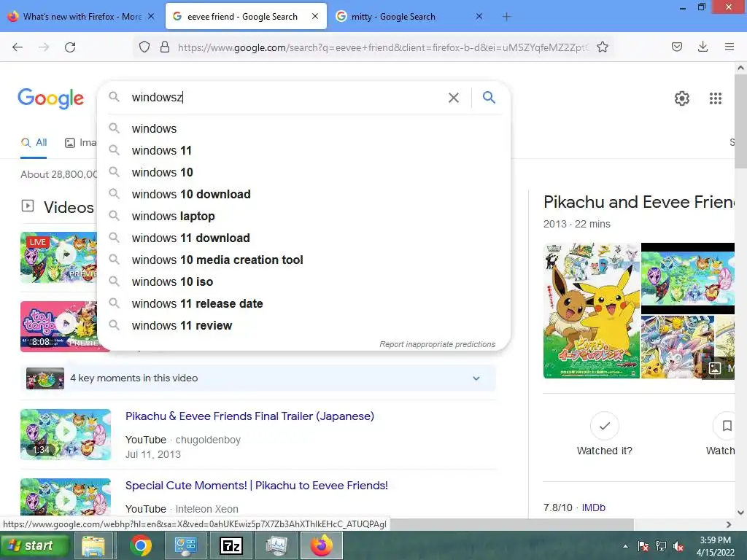Open the Google apps grid

tap(715, 98)
